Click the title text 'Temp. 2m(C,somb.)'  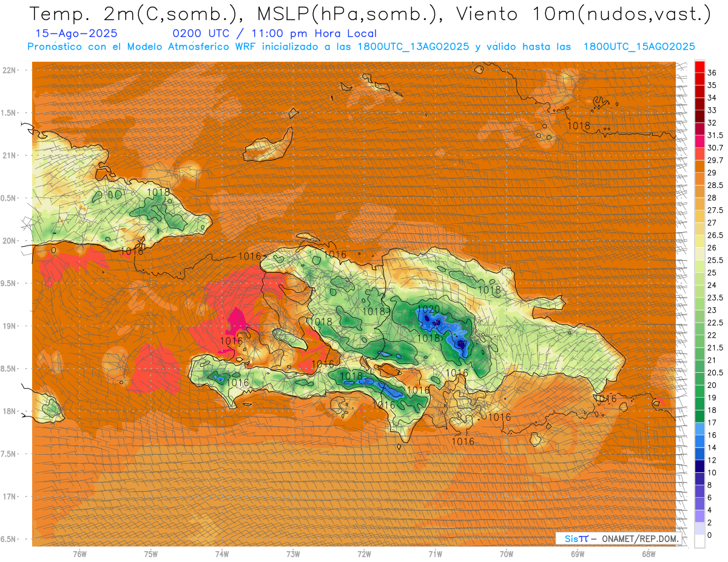[135, 15]
